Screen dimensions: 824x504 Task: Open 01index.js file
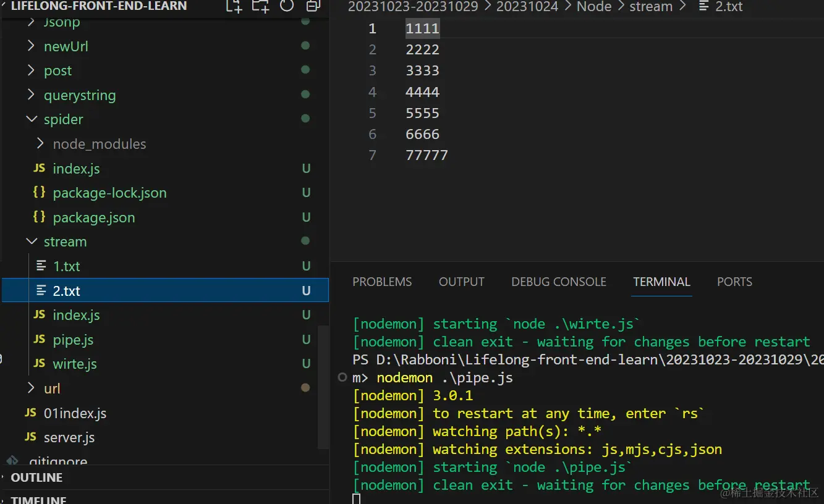(75, 413)
